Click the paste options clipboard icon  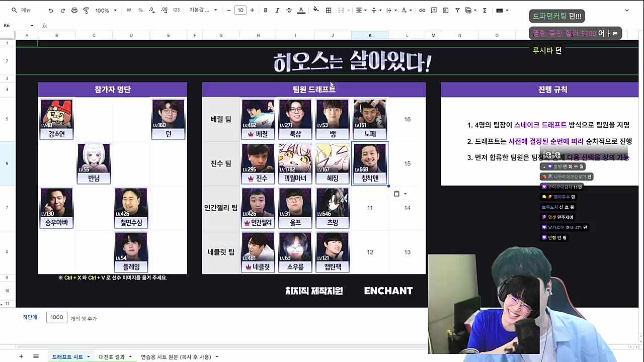coord(396,194)
